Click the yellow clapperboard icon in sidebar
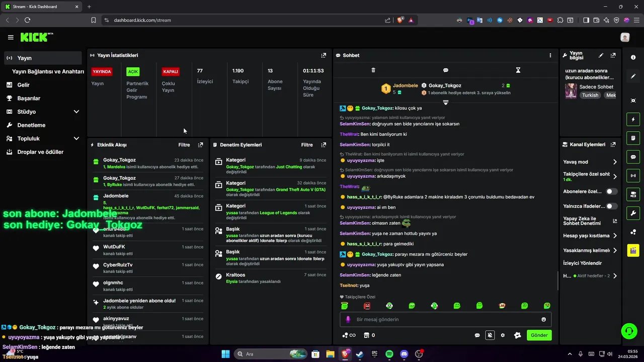 [633, 250]
